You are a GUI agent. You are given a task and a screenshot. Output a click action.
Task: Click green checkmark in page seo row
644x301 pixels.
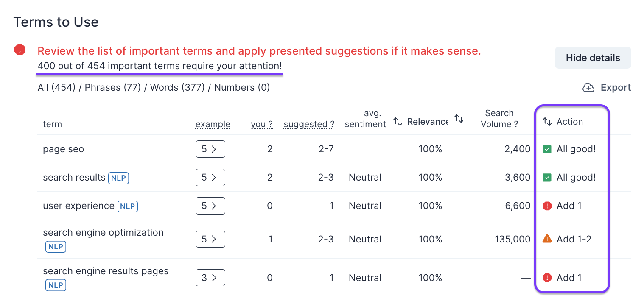click(x=547, y=149)
